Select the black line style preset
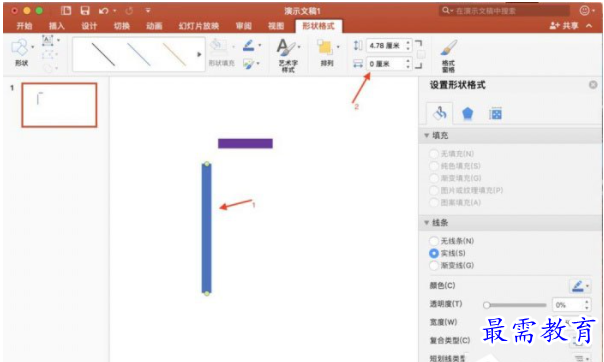Image resolution: width=604 pixels, height=362 pixels. [103, 54]
